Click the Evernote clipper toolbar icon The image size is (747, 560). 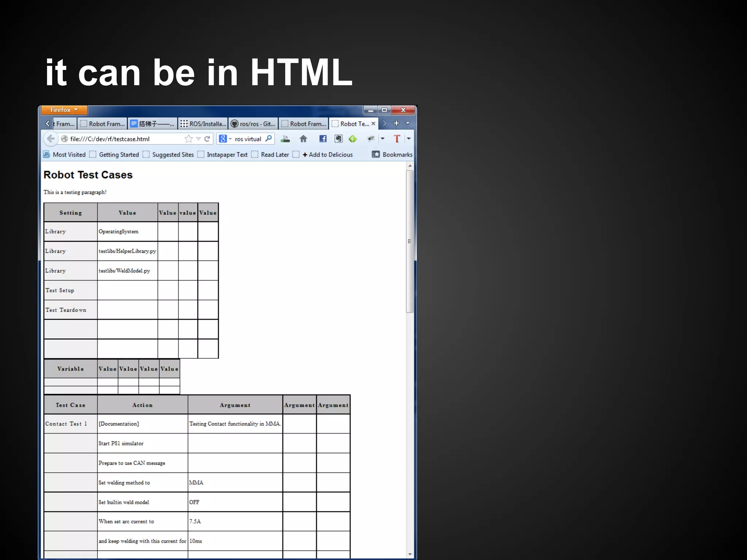pyautogui.click(x=338, y=139)
